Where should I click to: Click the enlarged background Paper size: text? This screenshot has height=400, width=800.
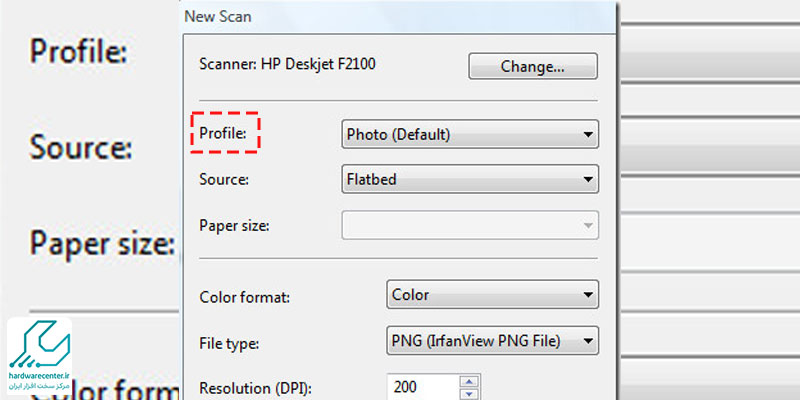coord(102,243)
